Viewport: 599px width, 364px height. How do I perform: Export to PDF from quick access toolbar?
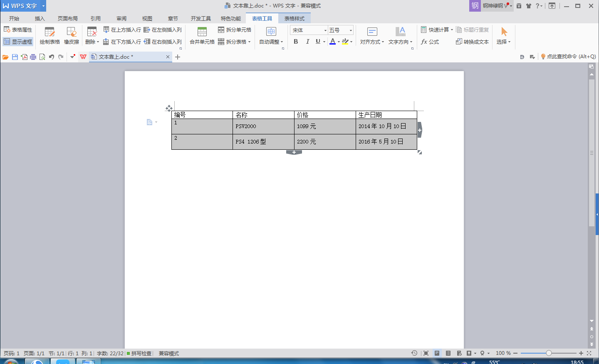[24, 57]
